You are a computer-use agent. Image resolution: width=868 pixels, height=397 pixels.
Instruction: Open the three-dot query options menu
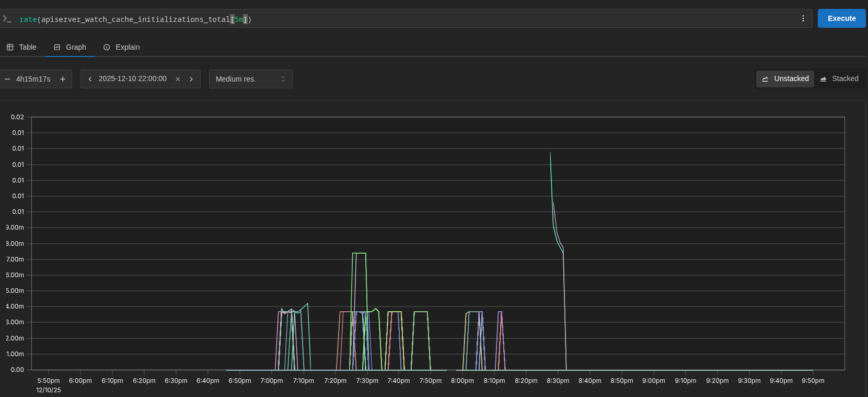803,18
